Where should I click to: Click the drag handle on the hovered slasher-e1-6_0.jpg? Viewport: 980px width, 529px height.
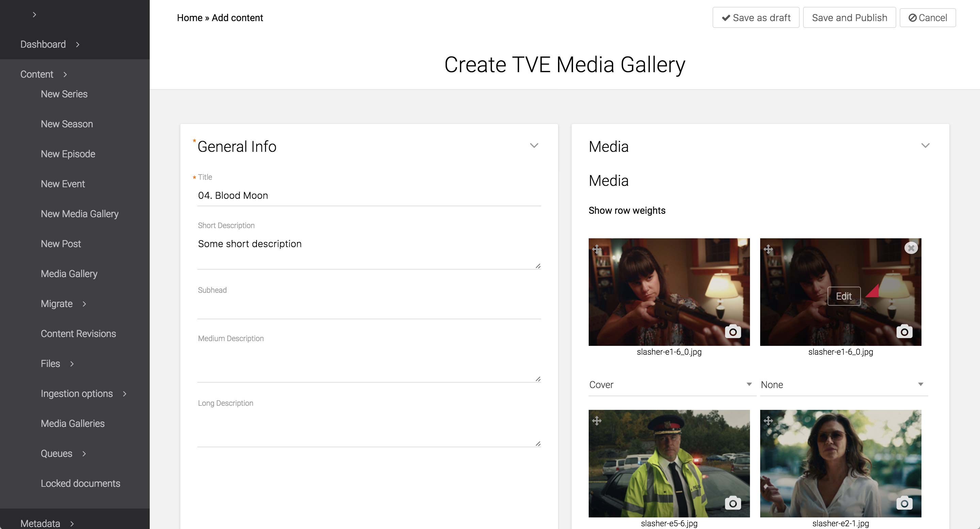point(768,249)
